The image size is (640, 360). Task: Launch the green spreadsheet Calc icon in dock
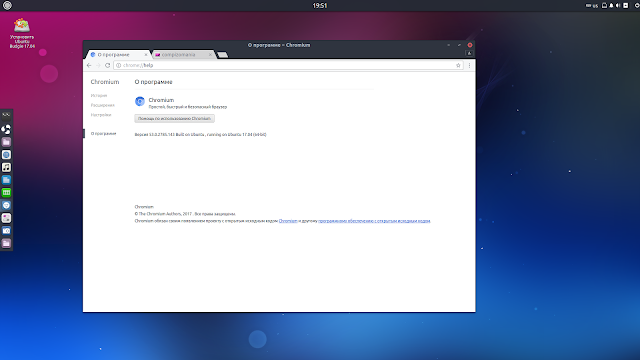[x=6, y=193]
